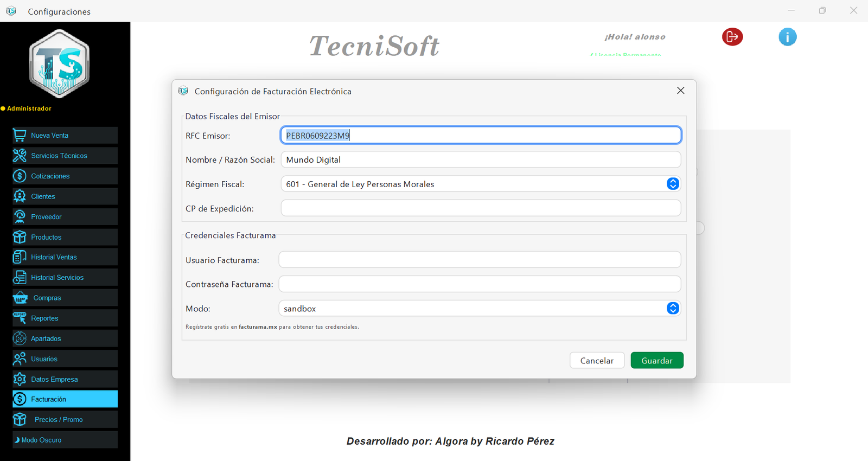Click the Cotizaciones dollar coin icon
The height and width of the screenshot is (461, 868).
[x=20, y=176]
